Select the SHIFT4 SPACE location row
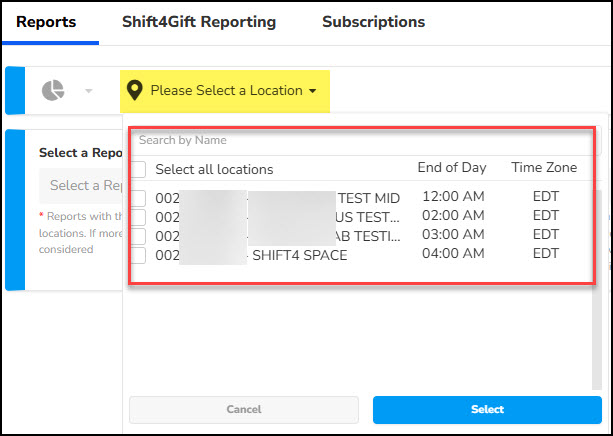The height and width of the screenshot is (436, 613). click(x=300, y=255)
